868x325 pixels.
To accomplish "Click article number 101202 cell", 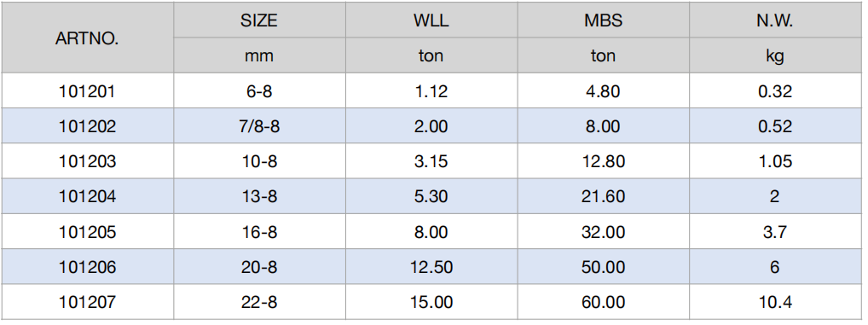I will (88, 126).
